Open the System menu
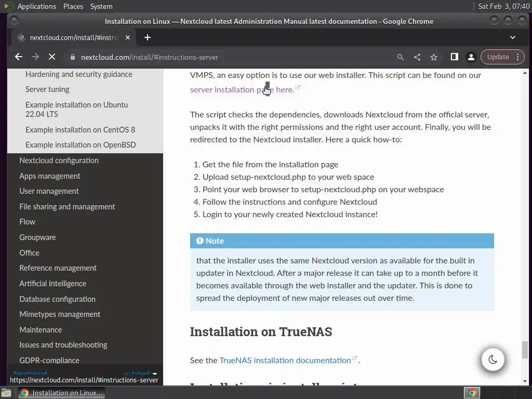 pos(101,6)
